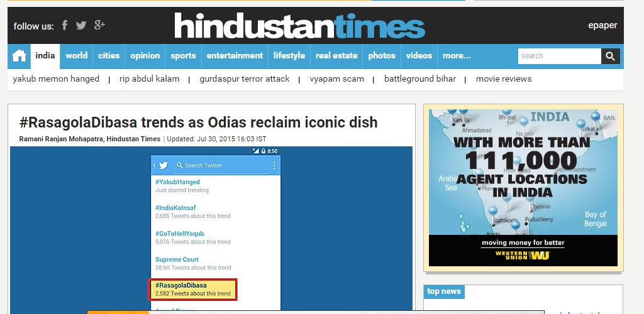
Task: Select the entertainment menu item
Action: 235,56
